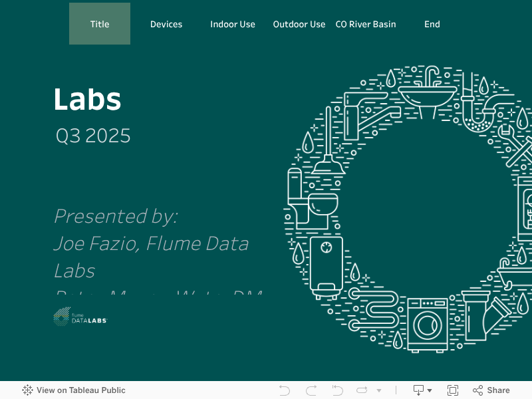
Task: Switch to the Indoor Use tab
Action: (233, 24)
